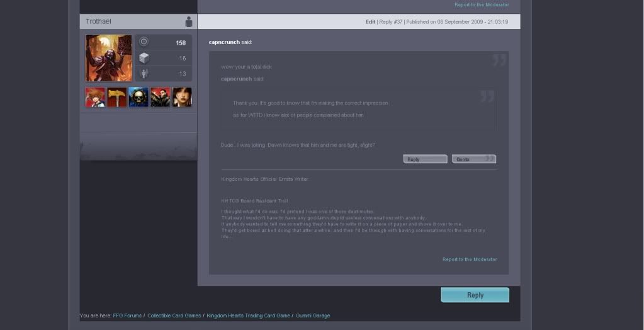Click the cube icon in user stats

[x=144, y=58]
